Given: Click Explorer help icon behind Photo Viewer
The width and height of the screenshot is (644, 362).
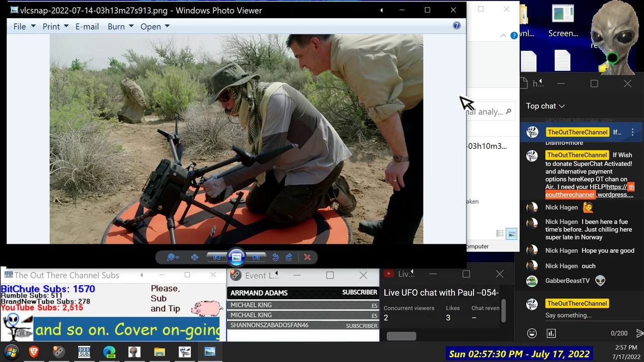Looking at the screenshot, I should (x=514, y=36).
